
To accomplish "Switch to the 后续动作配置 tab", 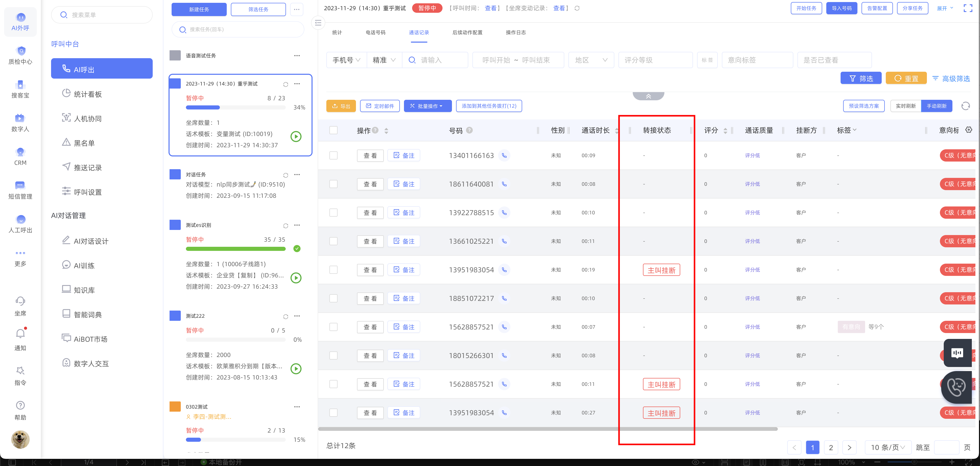I will [467, 32].
